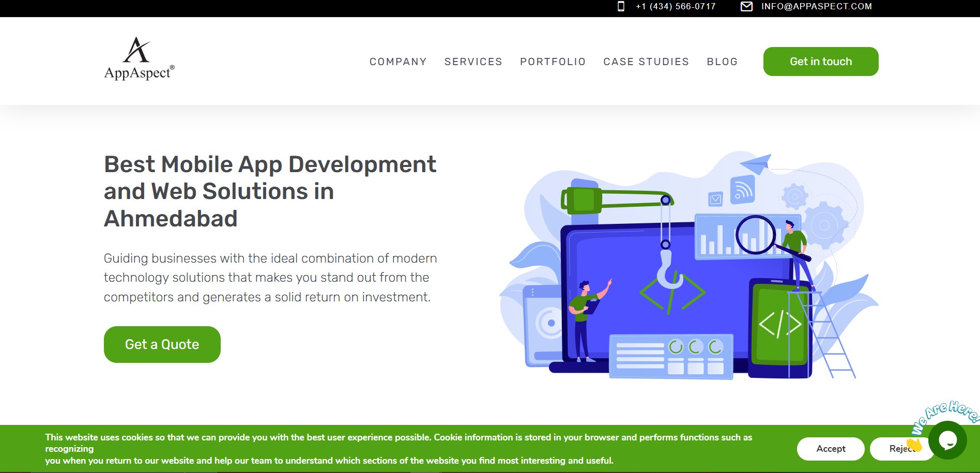Viewport: 980px width, 473px height.
Task: Click the paper plane in hero illustration
Action: (x=756, y=164)
